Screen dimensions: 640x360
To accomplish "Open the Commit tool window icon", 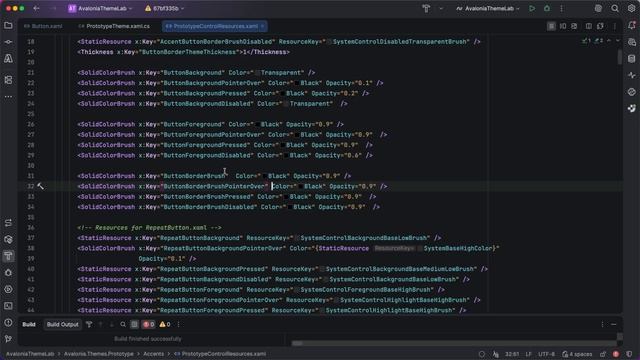I will tap(8, 42).
